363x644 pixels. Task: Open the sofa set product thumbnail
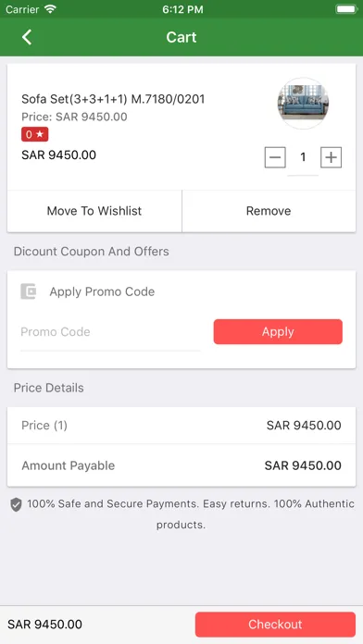303,103
